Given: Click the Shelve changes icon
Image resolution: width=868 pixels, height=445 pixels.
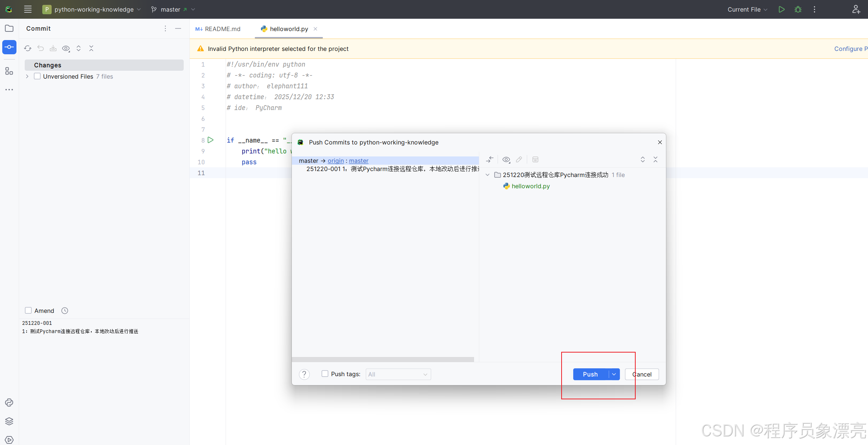Looking at the screenshot, I should (x=53, y=48).
